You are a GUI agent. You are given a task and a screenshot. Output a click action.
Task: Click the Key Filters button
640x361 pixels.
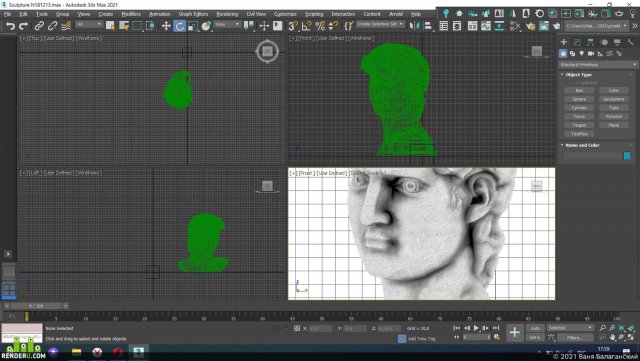tap(574, 337)
